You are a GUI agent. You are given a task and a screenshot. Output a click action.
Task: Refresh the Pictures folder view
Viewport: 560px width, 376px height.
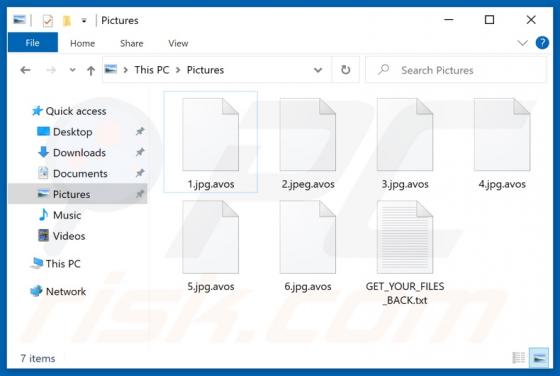[x=345, y=70]
